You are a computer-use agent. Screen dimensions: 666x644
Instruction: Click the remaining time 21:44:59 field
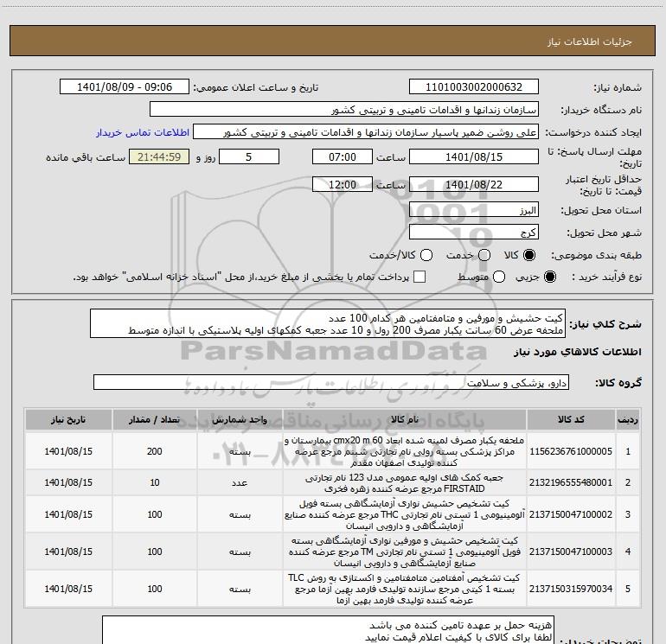point(159,156)
